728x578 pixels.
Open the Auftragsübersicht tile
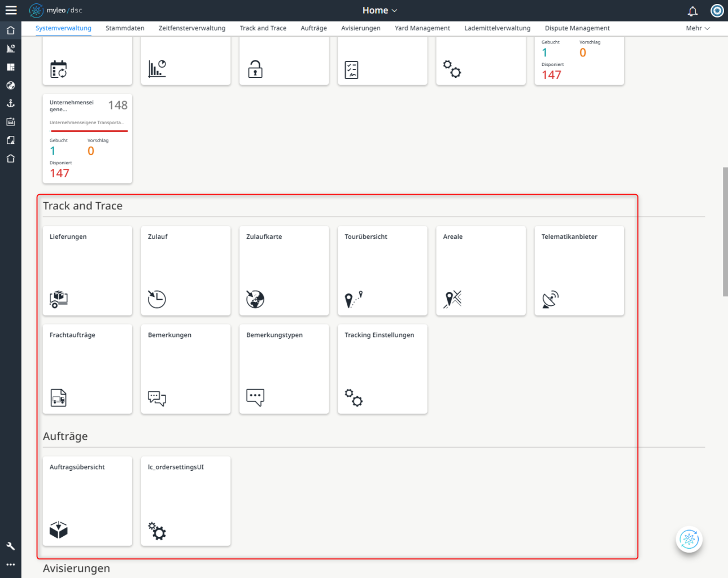(88, 501)
